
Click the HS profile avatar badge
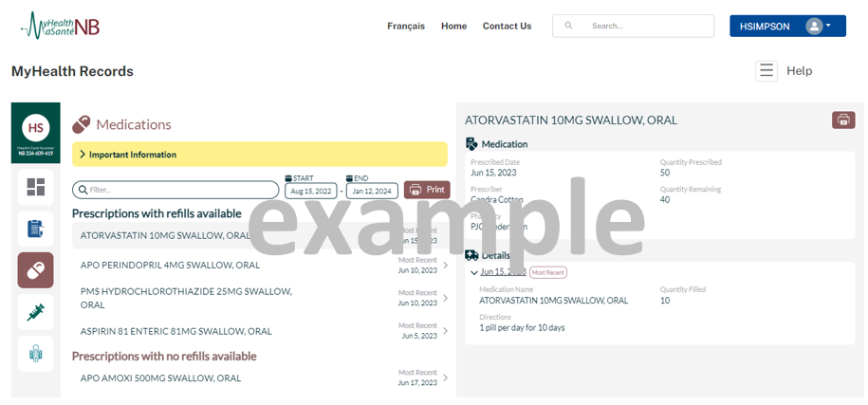[x=35, y=127]
